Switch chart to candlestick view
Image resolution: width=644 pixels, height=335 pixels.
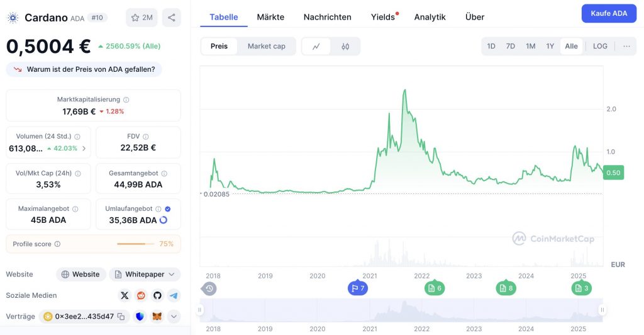(x=345, y=47)
